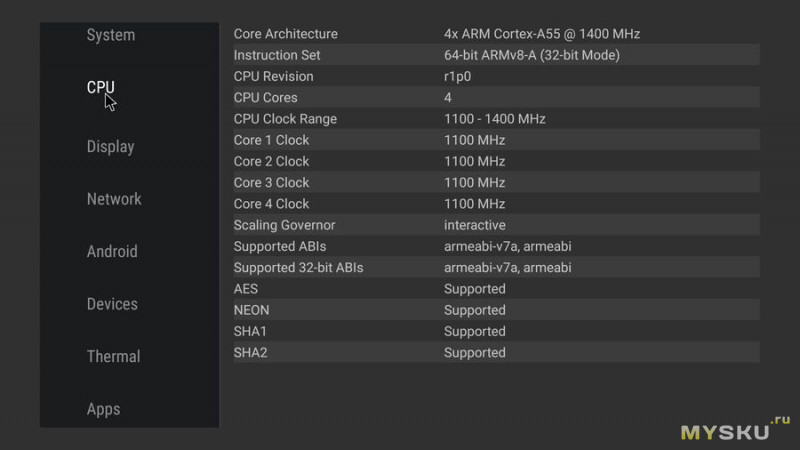Image resolution: width=800 pixels, height=450 pixels.
Task: Open the Devices section
Action: tap(112, 304)
